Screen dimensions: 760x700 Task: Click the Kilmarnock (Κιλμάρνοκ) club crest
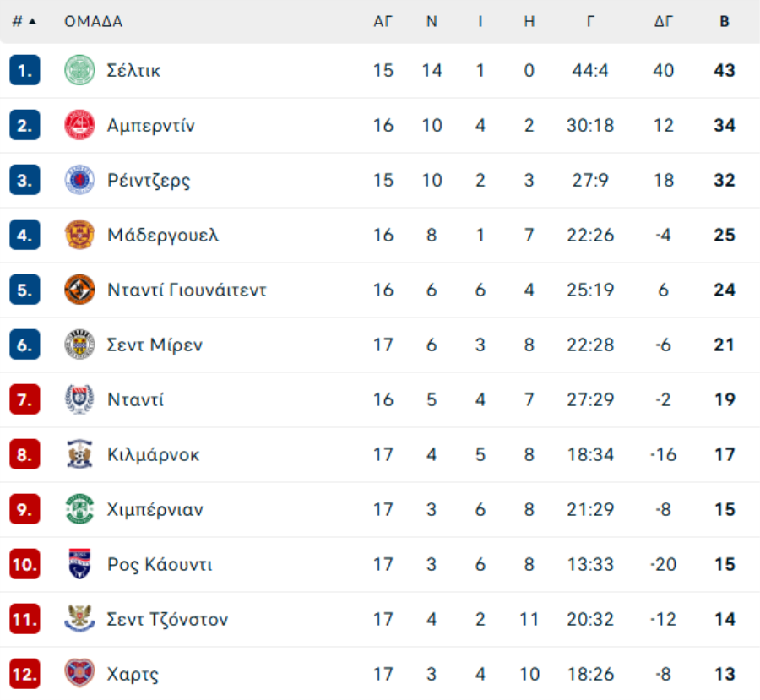(x=79, y=454)
